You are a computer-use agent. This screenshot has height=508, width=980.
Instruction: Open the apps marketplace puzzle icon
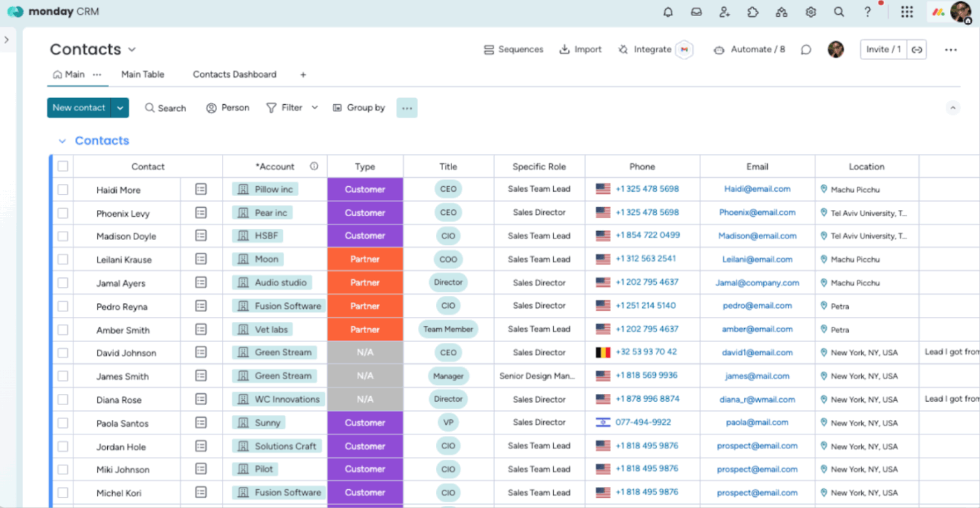752,12
